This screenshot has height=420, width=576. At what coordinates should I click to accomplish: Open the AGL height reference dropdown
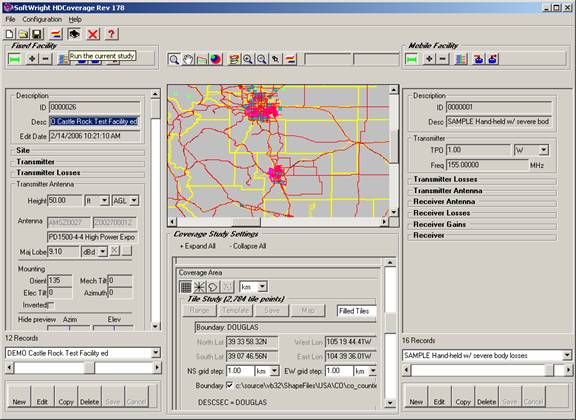(x=134, y=201)
